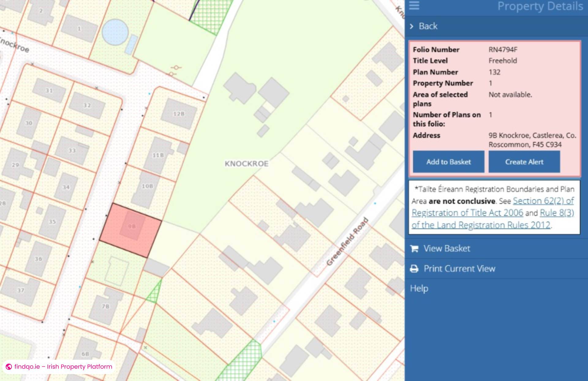The width and height of the screenshot is (588, 381).
Task: Click the Back chevron arrow
Action: pyautogui.click(x=412, y=26)
